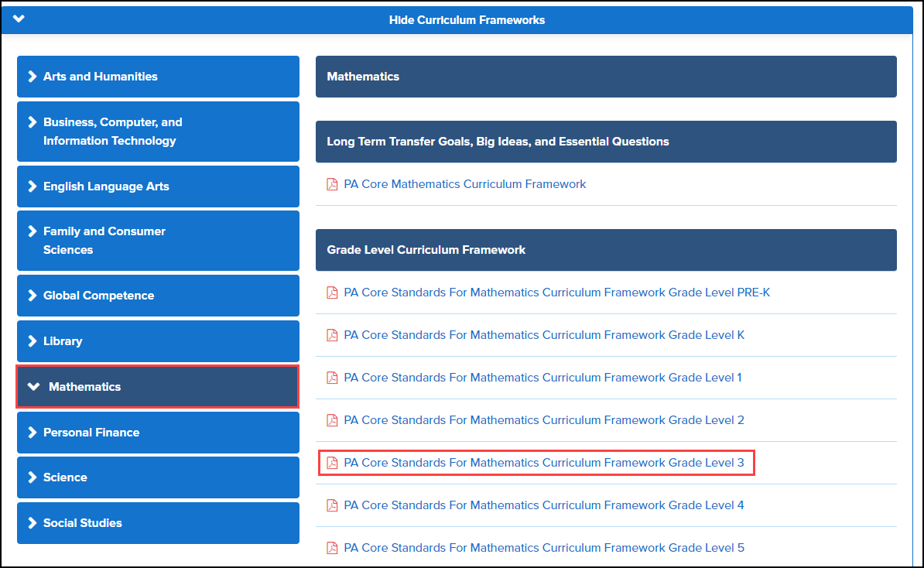Click PDF icon beside Grade Level PRE-K framework
Viewport: 924px width, 568px height.
tap(332, 293)
